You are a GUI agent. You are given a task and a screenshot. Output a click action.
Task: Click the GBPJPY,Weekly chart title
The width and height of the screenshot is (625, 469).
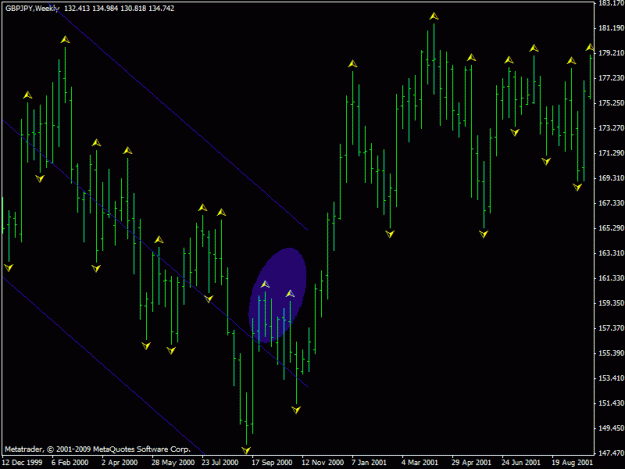coord(32,8)
